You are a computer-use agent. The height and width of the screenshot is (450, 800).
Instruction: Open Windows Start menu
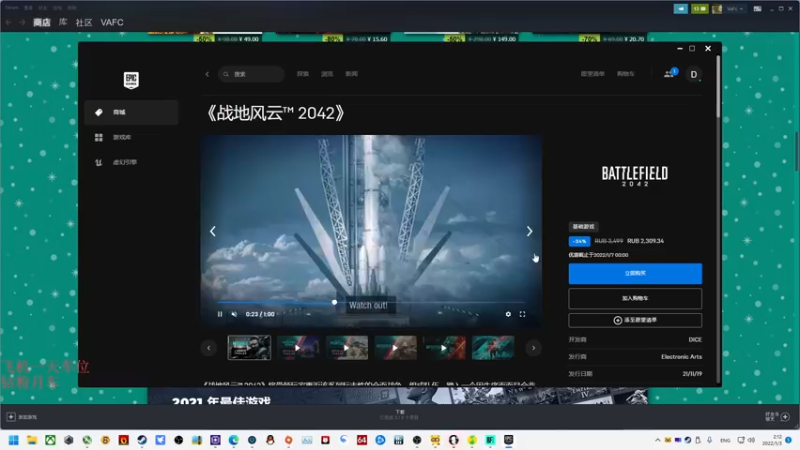tap(14, 440)
